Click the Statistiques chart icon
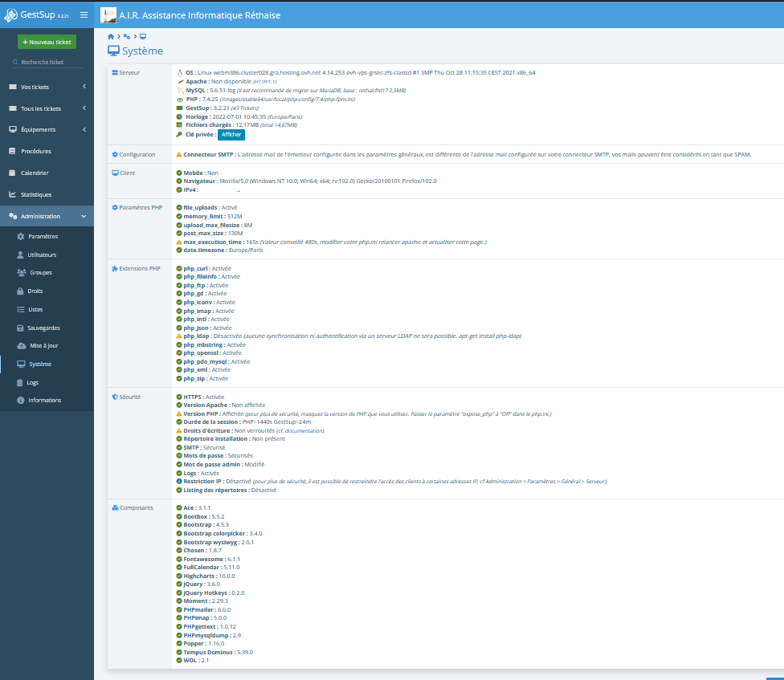This screenshot has width=784, height=680. click(x=12, y=194)
